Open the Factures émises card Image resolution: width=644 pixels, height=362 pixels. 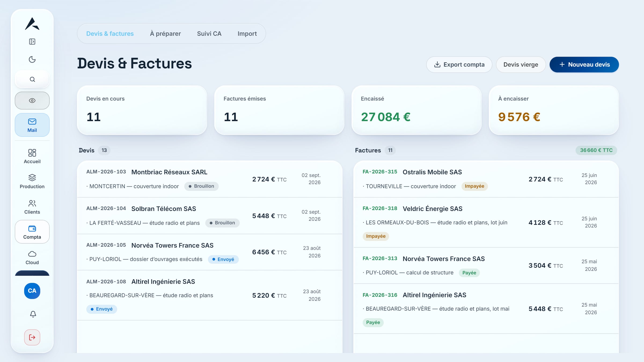tap(279, 110)
